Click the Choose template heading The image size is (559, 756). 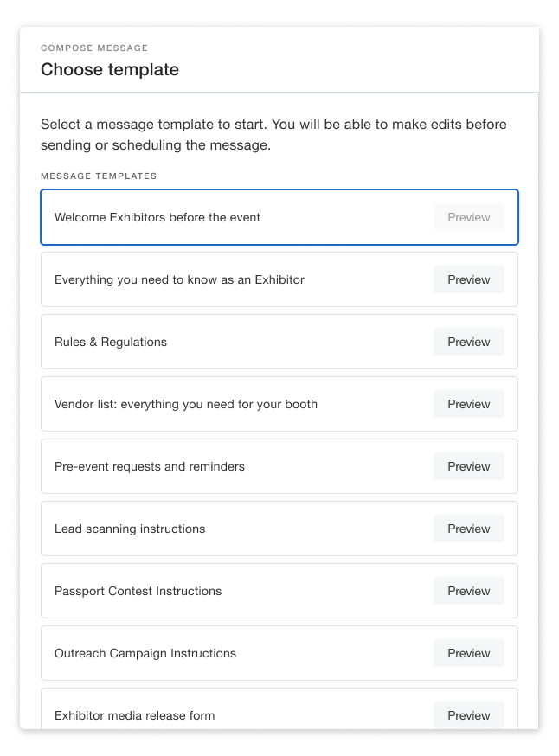tap(110, 69)
